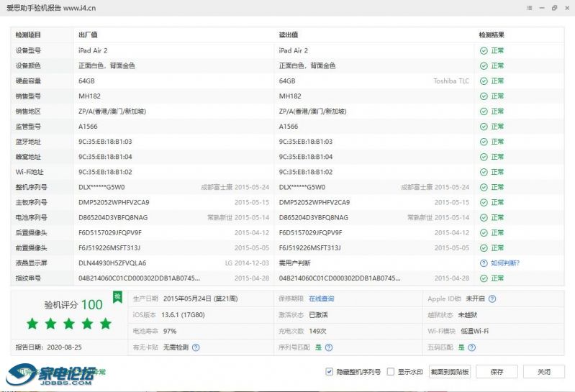
Task: Click the battery life 97% value
Action: pyautogui.click(x=170, y=331)
